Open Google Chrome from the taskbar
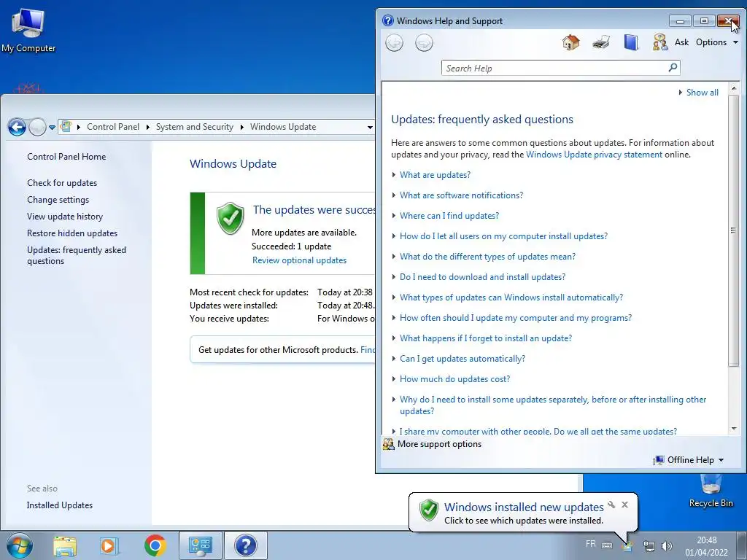This screenshot has height=560, width=747. pos(155,545)
